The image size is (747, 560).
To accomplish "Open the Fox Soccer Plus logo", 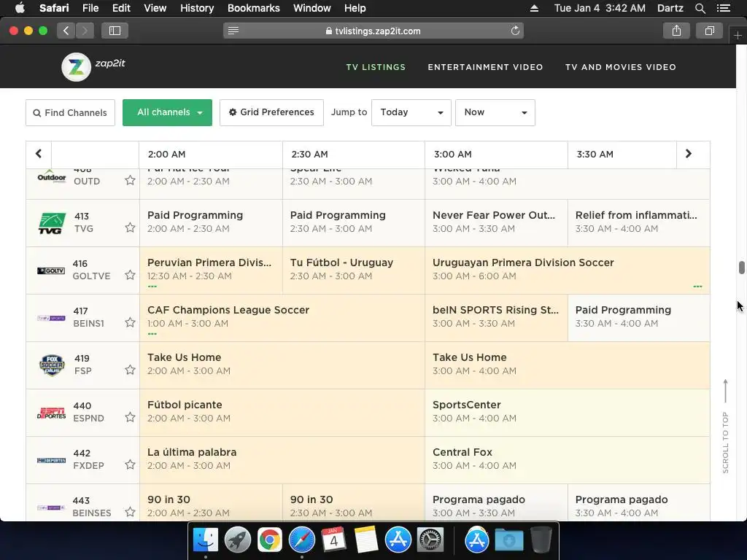I will [52, 365].
